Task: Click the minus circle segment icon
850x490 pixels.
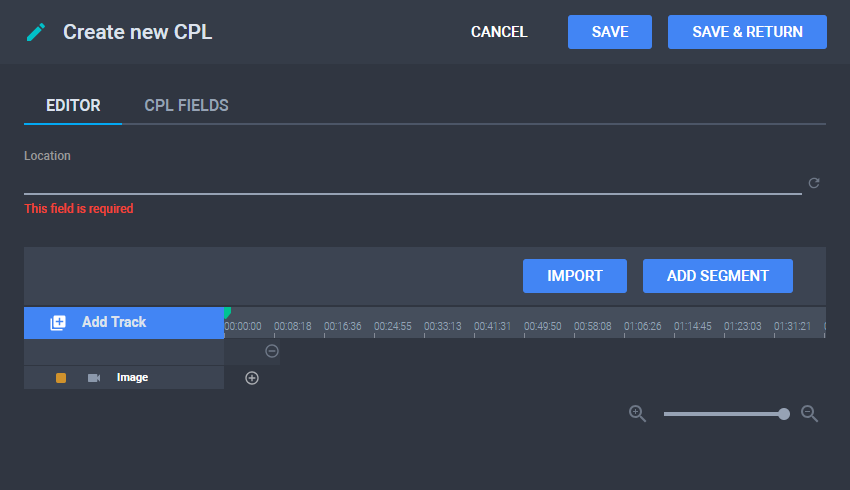Action: click(272, 351)
